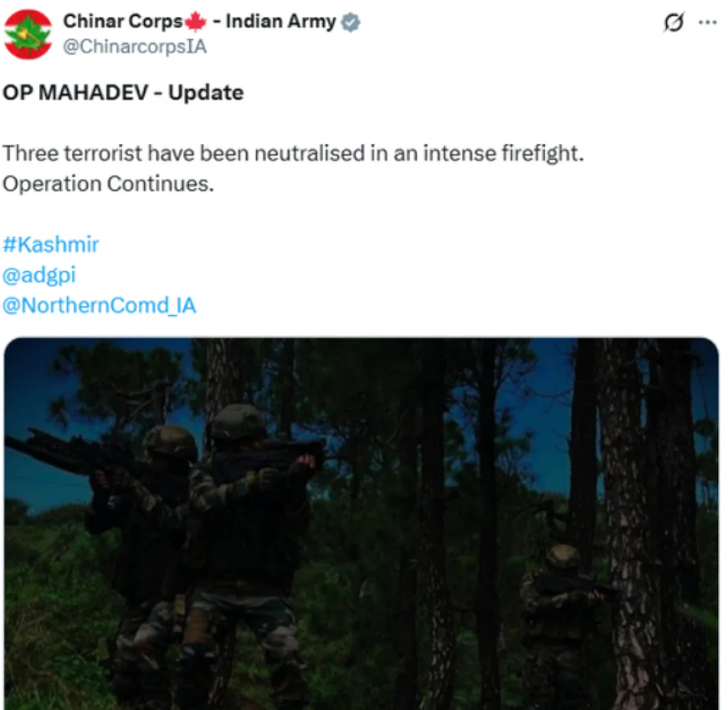Click the Indian Army part of name
Viewport: 728px width, 710px height.
281,22
